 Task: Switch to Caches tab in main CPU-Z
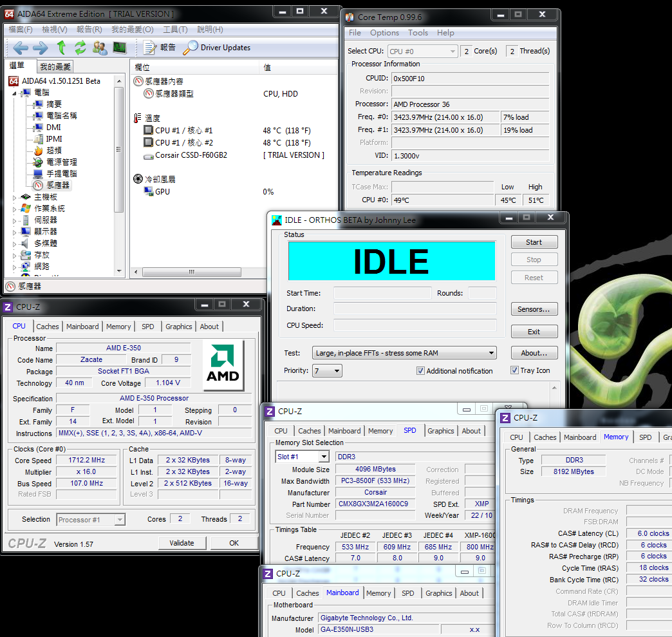coord(48,327)
